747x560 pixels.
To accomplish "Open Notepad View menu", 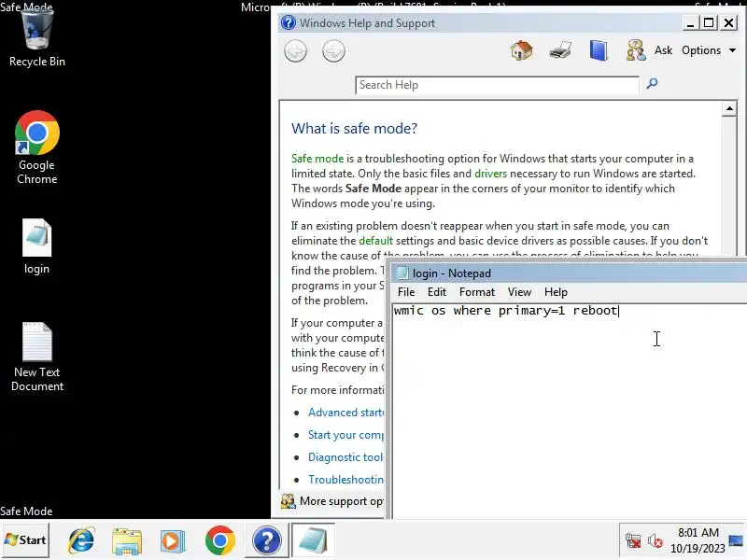I will pyautogui.click(x=519, y=292).
